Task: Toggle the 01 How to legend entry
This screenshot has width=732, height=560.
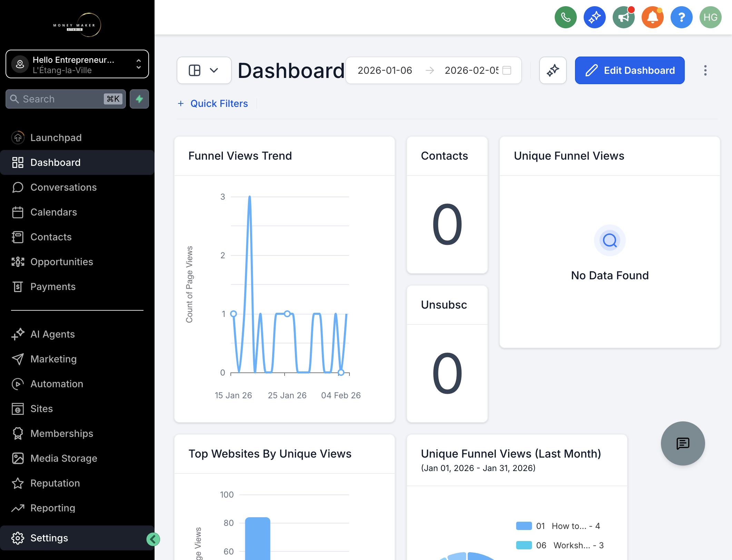Action: point(558,526)
